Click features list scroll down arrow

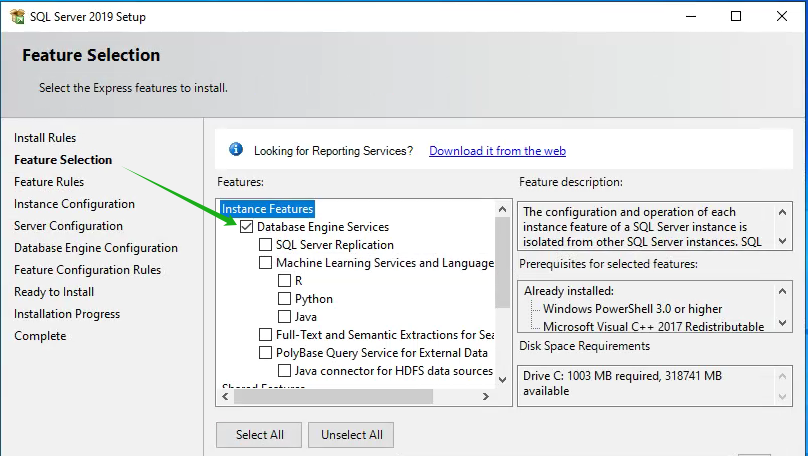[x=502, y=380]
